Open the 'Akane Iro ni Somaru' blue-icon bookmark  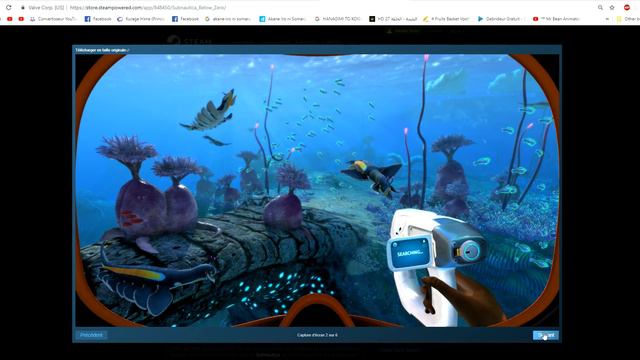point(282,19)
